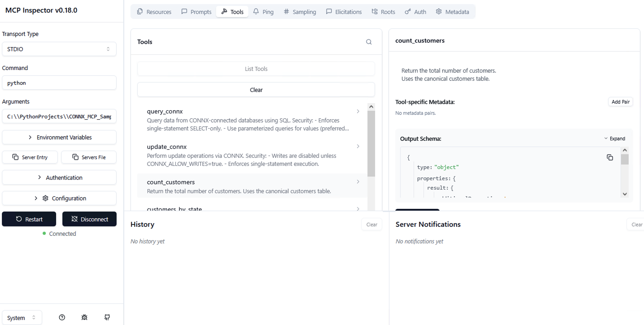
Task: Open the help question-mark icon
Action: point(62,317)
